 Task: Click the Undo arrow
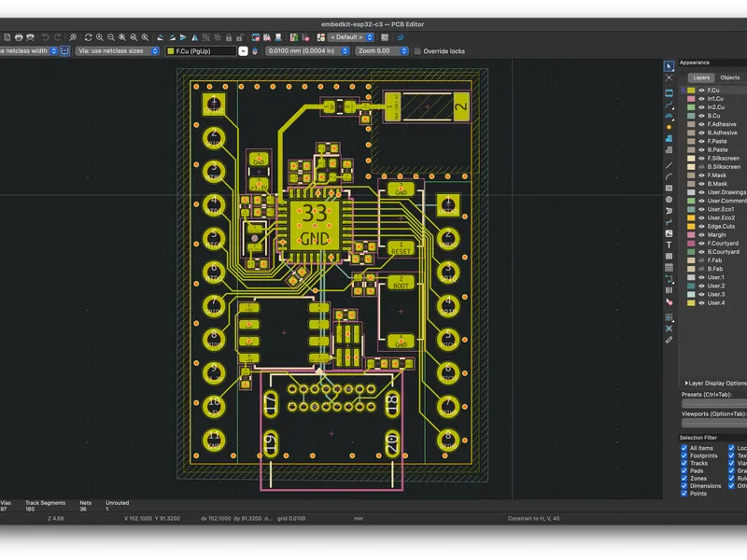(x=45, y=37)
